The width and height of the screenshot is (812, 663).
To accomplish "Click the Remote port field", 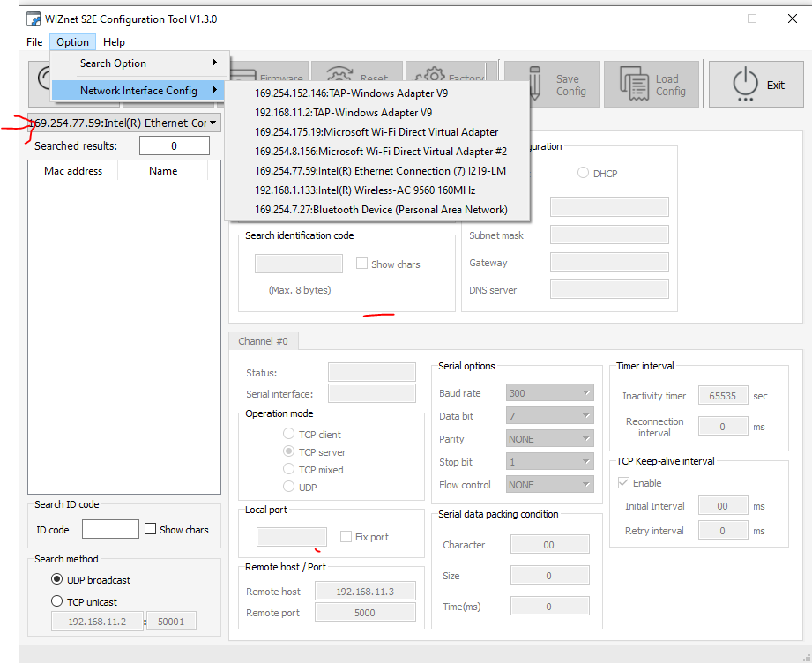I will coord(365,612).
